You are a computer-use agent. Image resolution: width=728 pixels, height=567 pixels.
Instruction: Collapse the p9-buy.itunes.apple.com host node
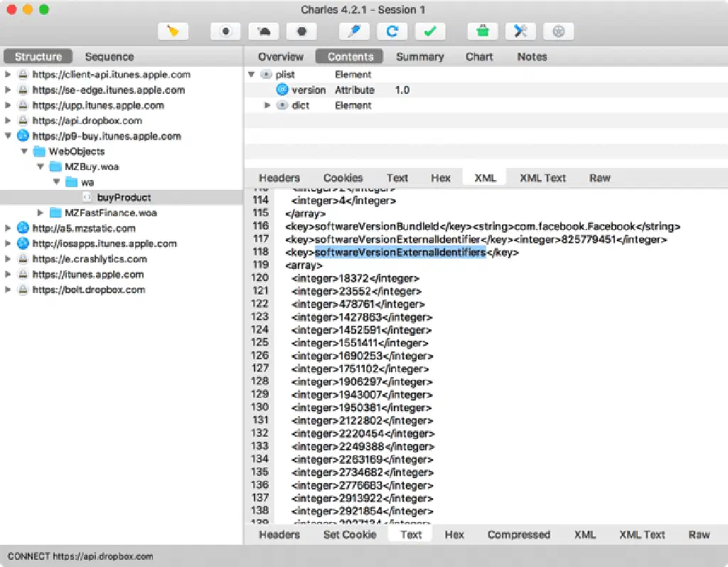pos(9,136)
